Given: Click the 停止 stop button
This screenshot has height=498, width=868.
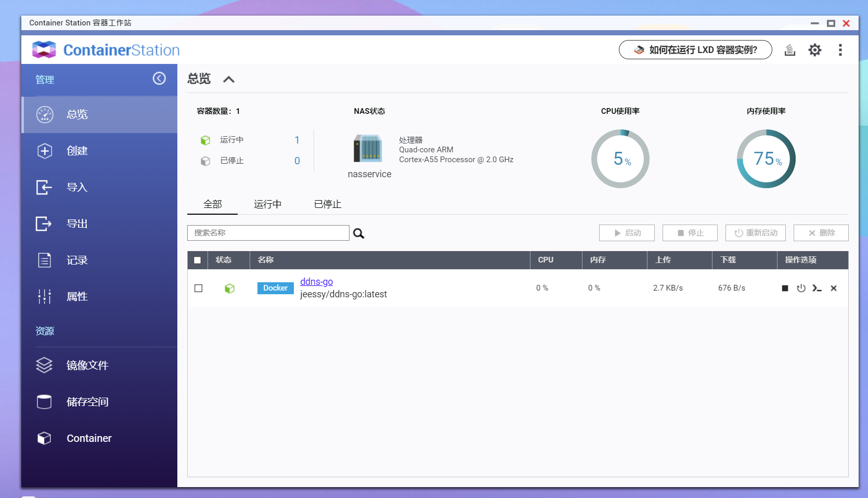Looking at the screenshot, I should pos(690,233).
